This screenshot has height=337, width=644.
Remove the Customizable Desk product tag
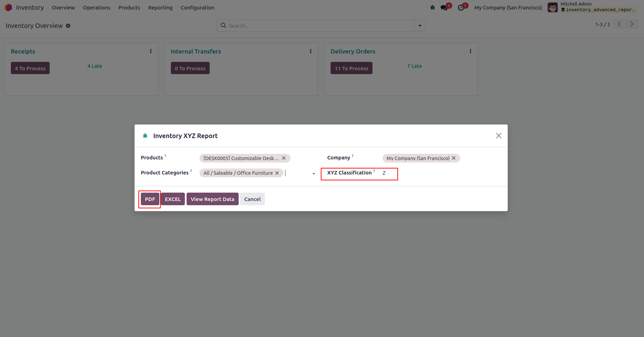pyautogui.click(x=284, y=158)
